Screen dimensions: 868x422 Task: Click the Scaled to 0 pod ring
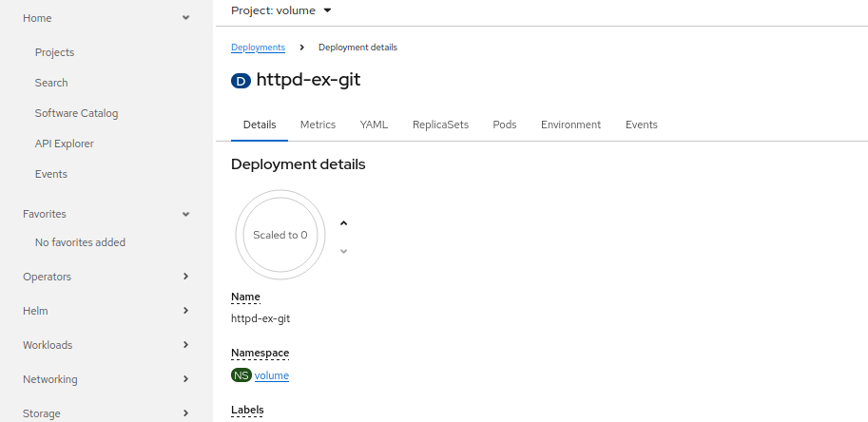click(x=280, y=235)
